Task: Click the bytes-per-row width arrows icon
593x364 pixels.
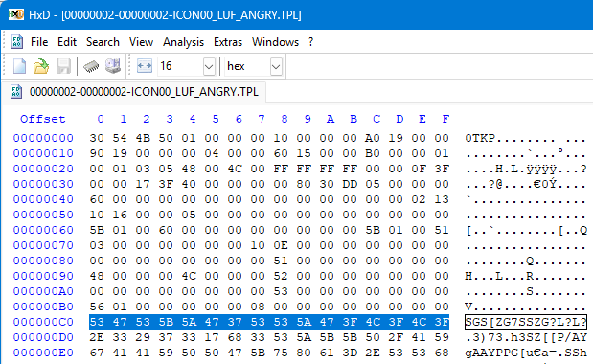Action: [144, 66]
